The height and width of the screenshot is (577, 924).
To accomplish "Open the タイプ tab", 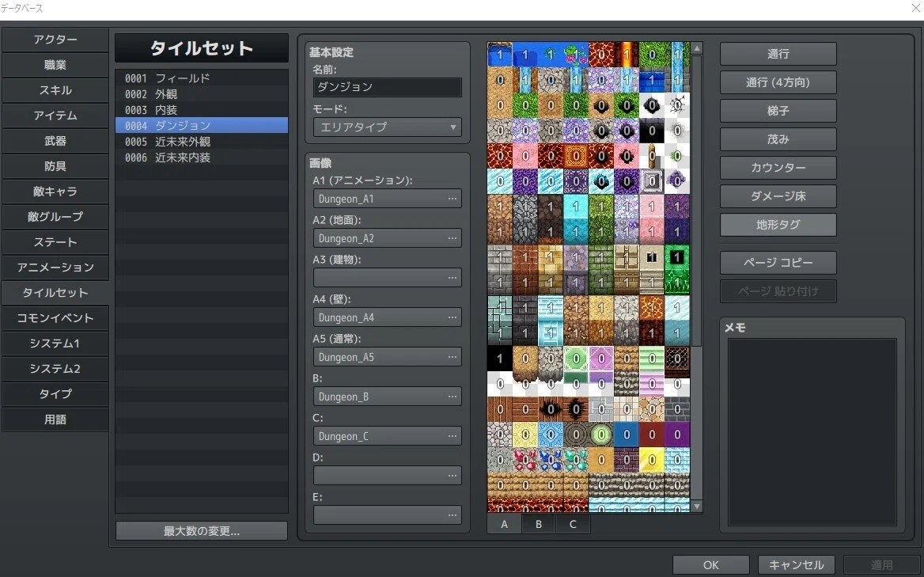I will coord(55,394).
